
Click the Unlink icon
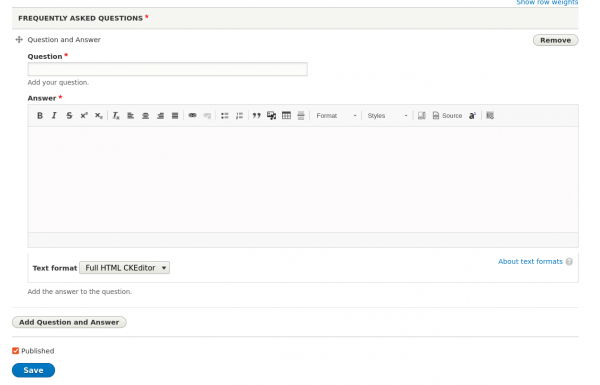(207, 116)
